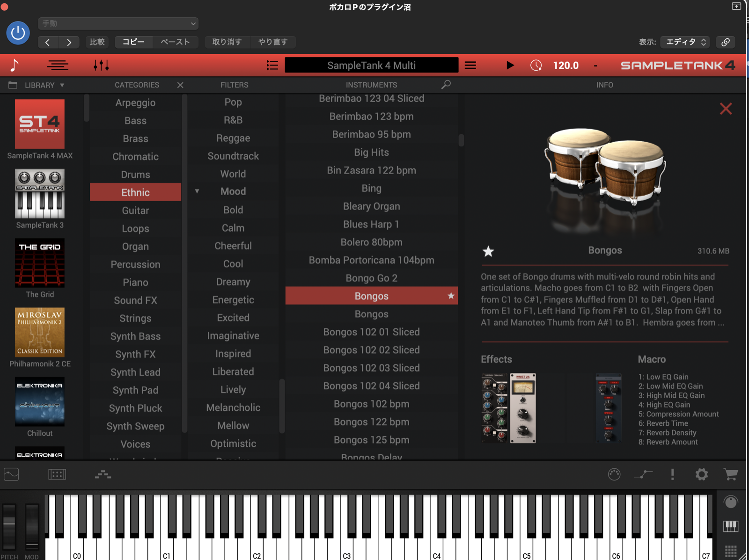Image resolution: width=749 pixels, height=560 pixels.
Task: Toggle the Soundtrack filter
Action: (x=233, y=156)
